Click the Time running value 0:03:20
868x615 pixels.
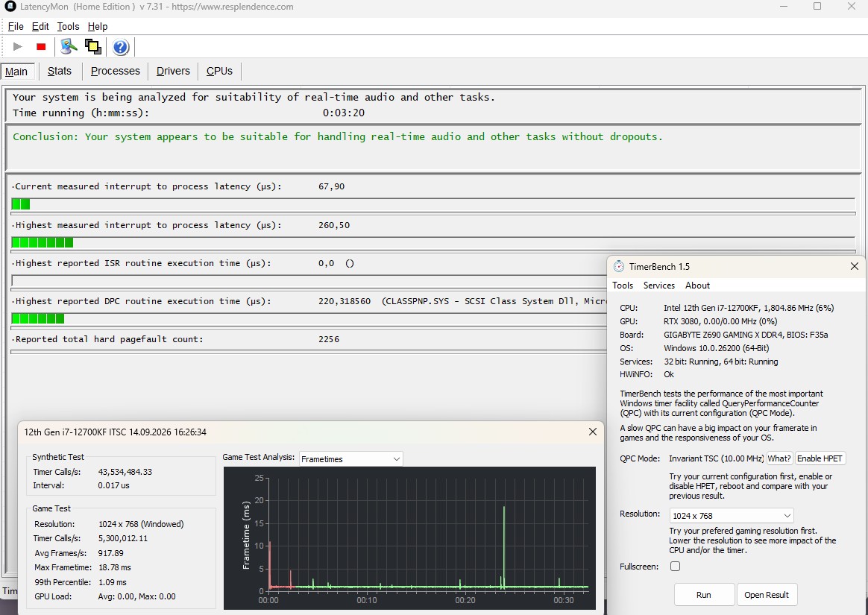tap(344, 113)
